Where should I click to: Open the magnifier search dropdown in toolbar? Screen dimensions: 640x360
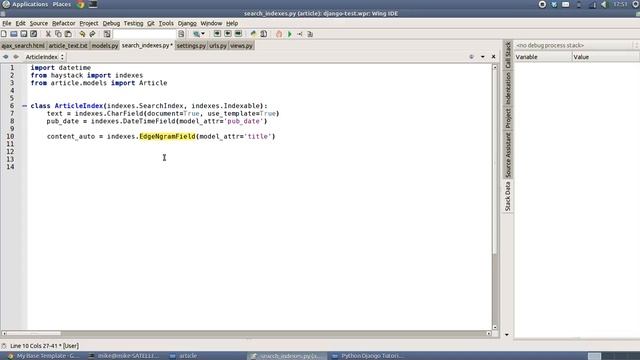point(199,34)
